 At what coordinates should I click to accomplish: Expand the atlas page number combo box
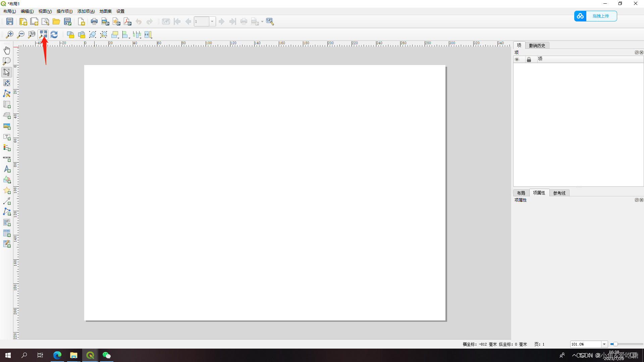point(212,22)
